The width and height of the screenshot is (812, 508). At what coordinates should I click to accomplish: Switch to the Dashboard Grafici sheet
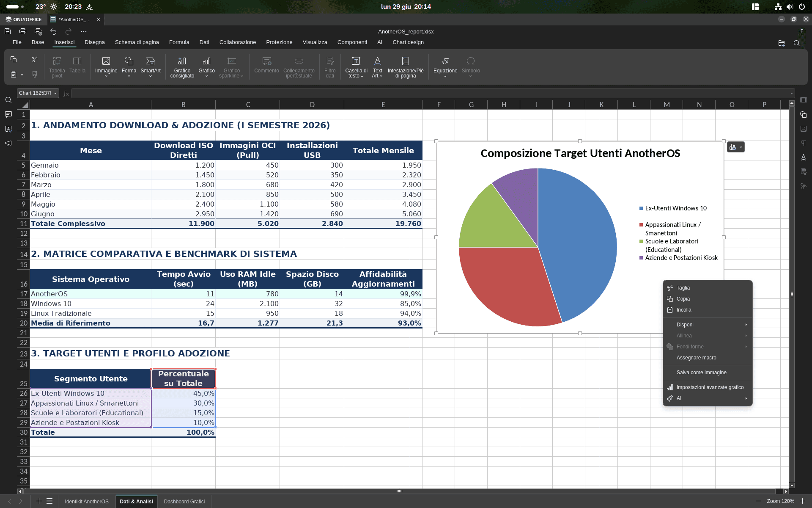click(184, 502)
